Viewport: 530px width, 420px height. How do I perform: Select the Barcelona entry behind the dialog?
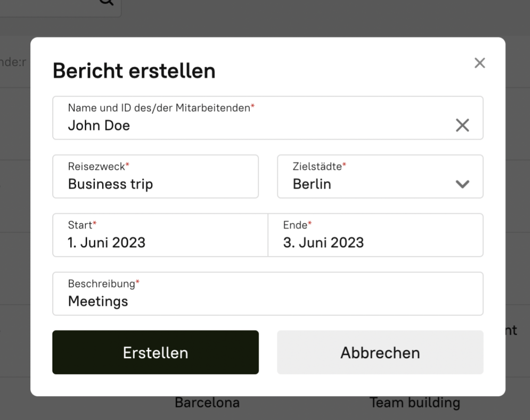(207, 403)
